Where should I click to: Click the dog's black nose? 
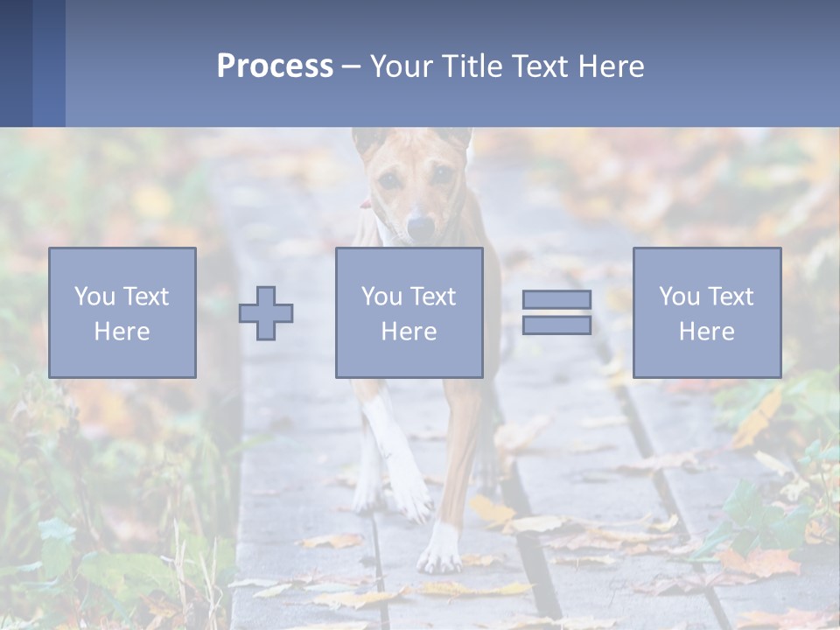point(421,227)
